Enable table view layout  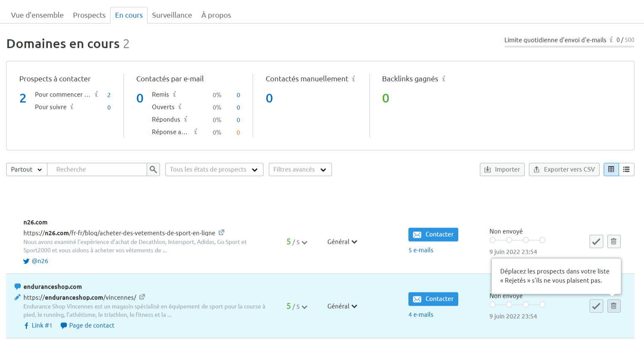(611, 169)
